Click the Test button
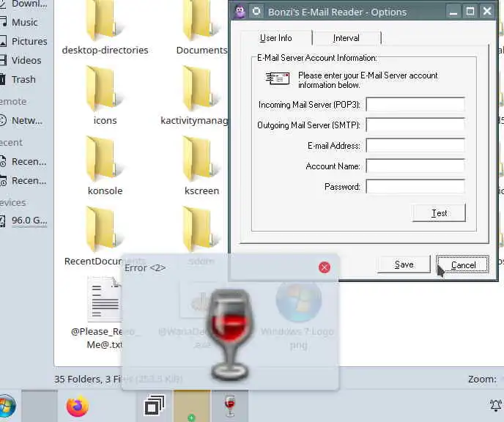Screen dimensions: 504x422 [x=439, y=213]
